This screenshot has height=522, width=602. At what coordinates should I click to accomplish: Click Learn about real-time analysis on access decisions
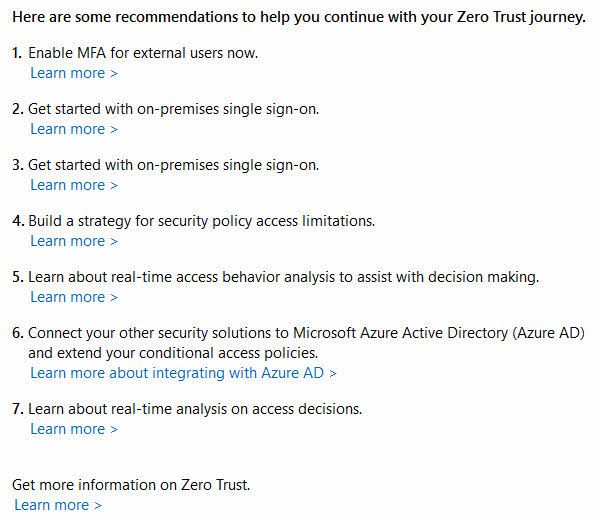195,409
